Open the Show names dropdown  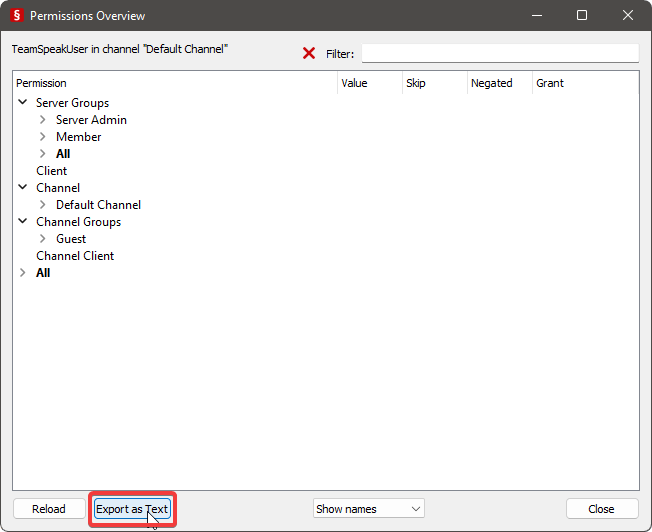368,509
